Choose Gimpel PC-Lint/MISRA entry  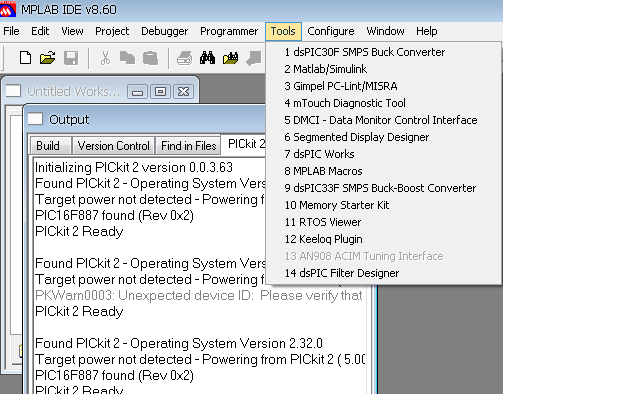click(x=383, y=86)
